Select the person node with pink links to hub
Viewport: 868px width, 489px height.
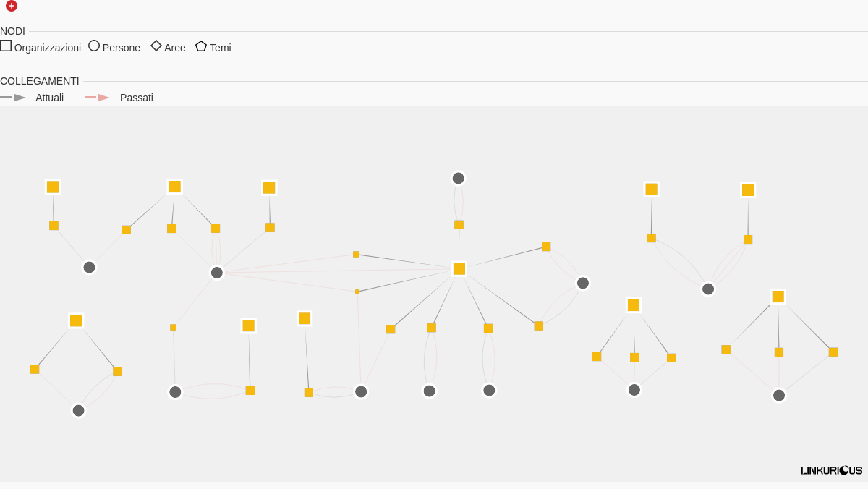coord(217,273)
